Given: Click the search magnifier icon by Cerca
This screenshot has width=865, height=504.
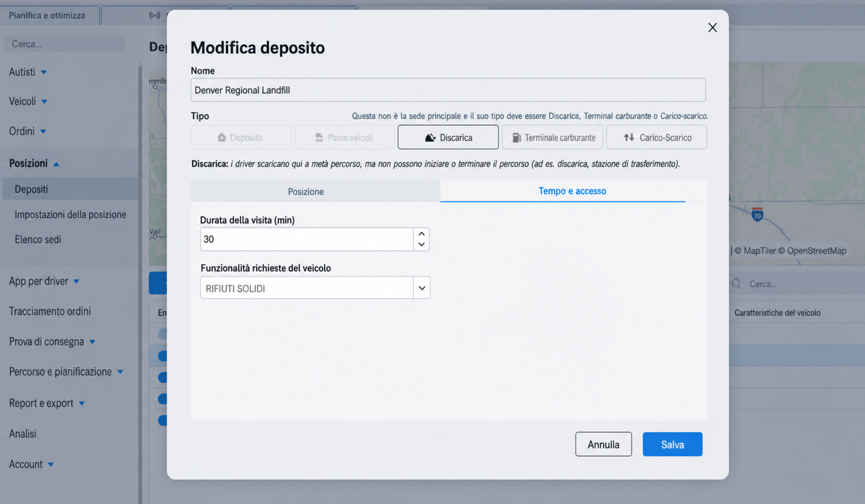Looking at the screenshot, I should [736, 284].
